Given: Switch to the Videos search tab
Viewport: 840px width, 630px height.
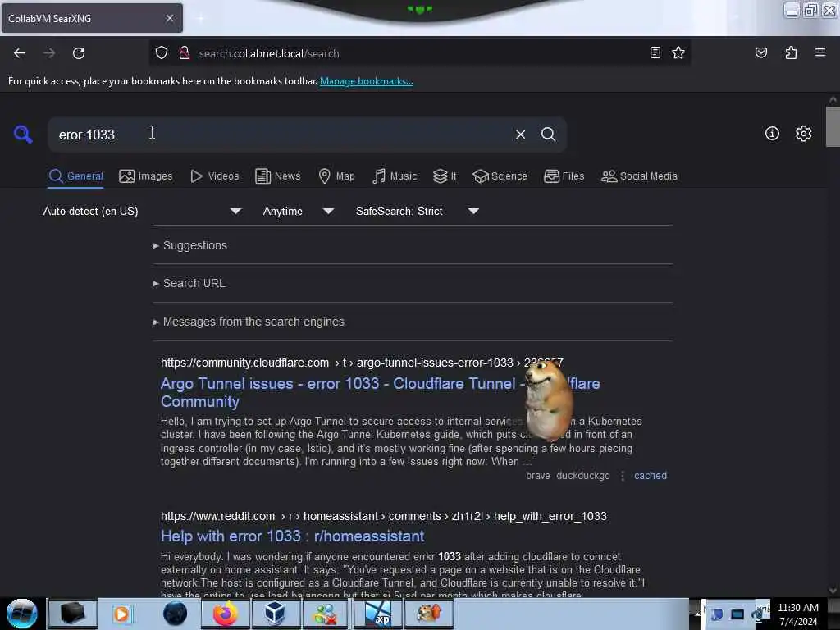Looking at the screenshot, I should pyautogui.click(x=214, y=176).
